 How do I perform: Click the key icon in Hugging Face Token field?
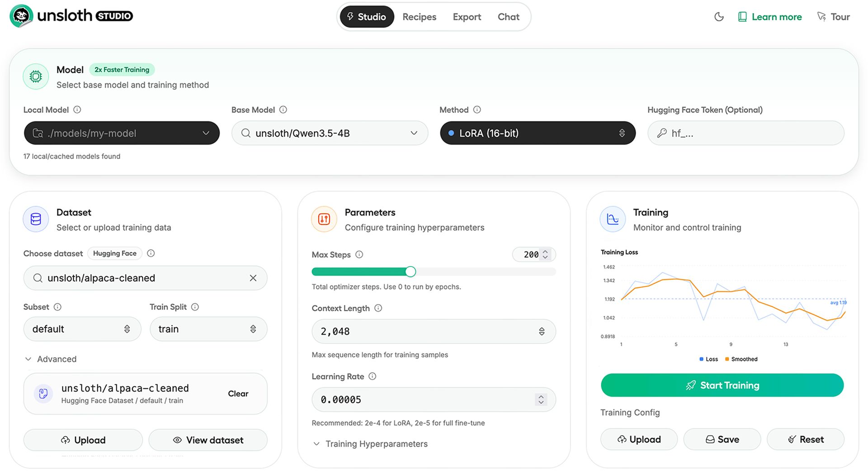(662, 133)
